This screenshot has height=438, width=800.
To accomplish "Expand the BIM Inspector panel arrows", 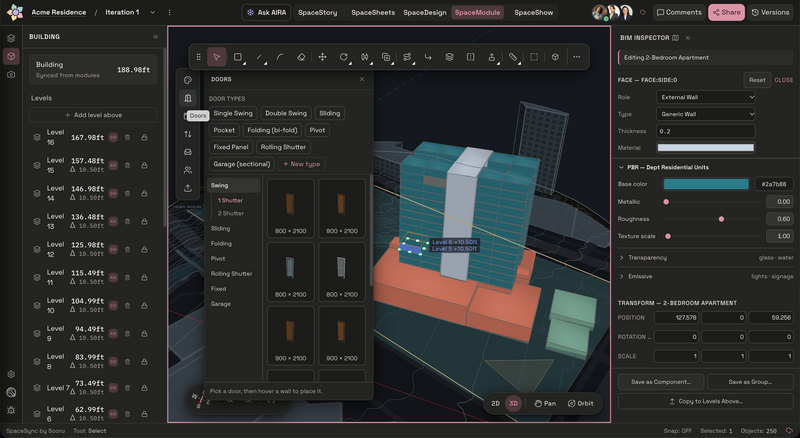I will pos(688,38).
